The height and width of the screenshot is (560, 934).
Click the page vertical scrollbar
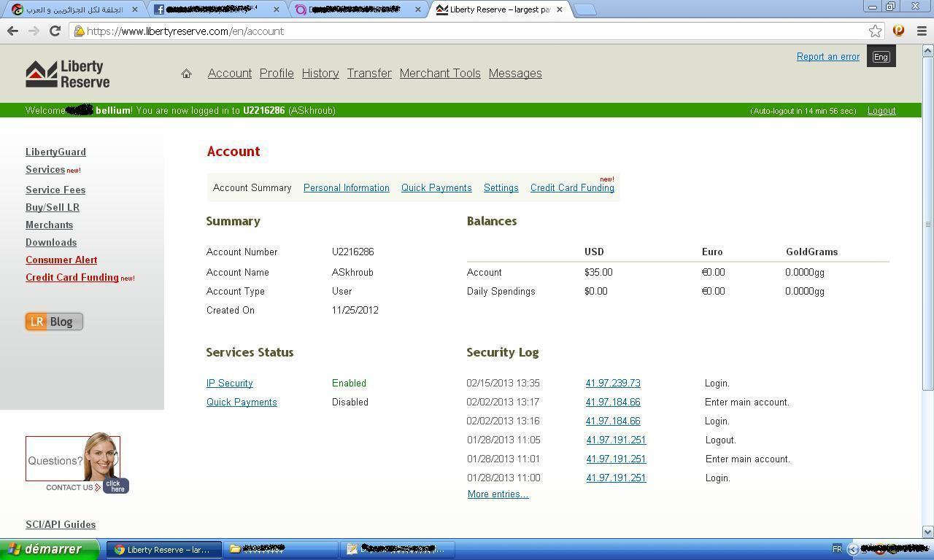[928, 225]
